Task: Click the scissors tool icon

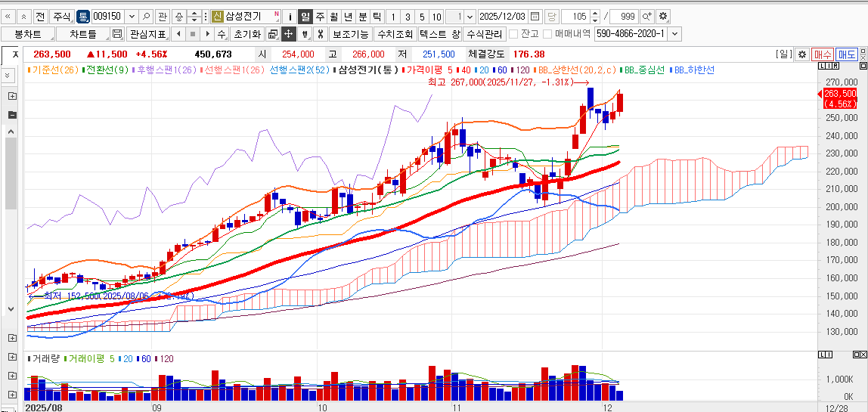Action: coord(320,34)
